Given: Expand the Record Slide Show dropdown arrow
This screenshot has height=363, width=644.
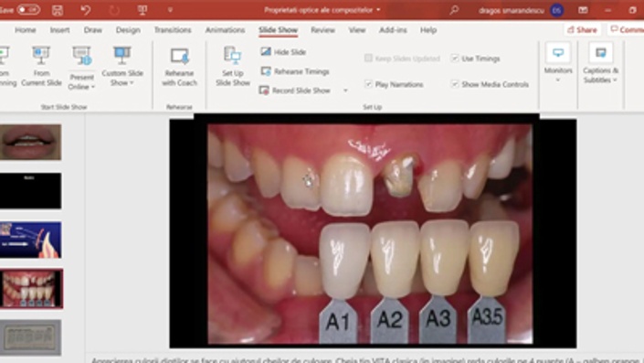Looking at the screenshot, I should pyautogui.click(x=345, y=91).
